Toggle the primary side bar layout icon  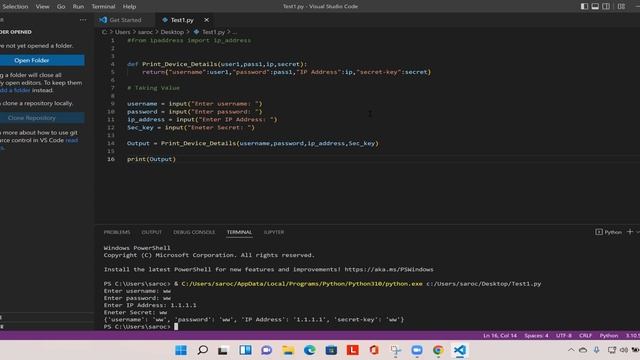point(584,6)
